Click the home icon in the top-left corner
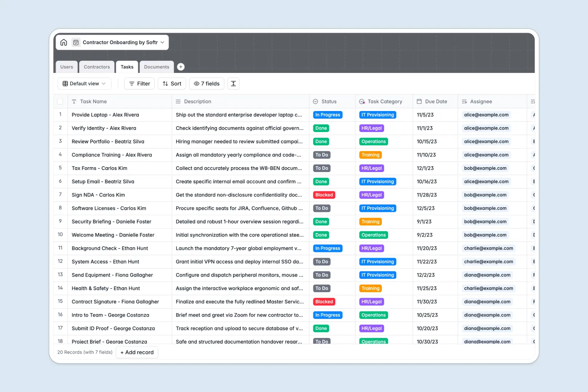This screenshot has width=588, height=392. pos(64,42)
